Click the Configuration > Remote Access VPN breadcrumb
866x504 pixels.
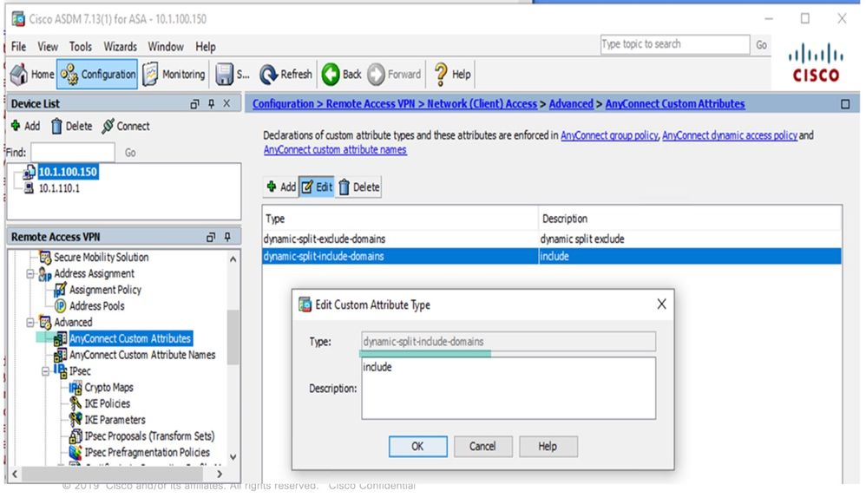[333, 104]
